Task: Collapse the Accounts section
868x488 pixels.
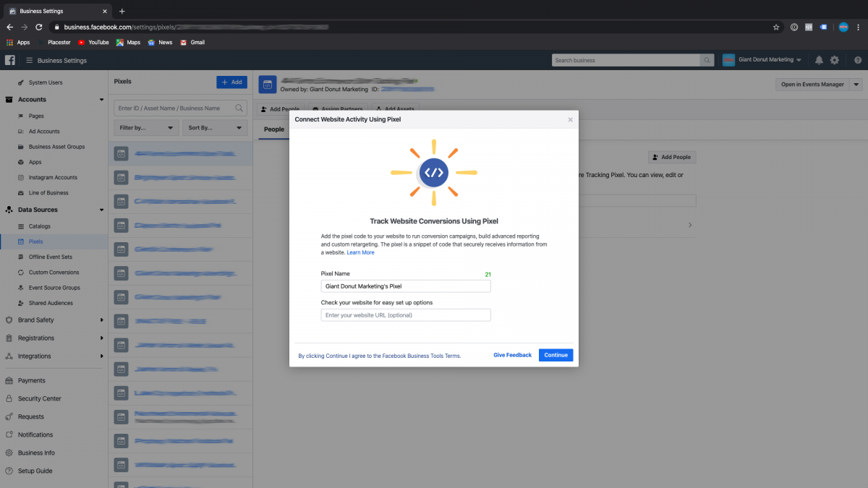Action: (x=101, y=100)
